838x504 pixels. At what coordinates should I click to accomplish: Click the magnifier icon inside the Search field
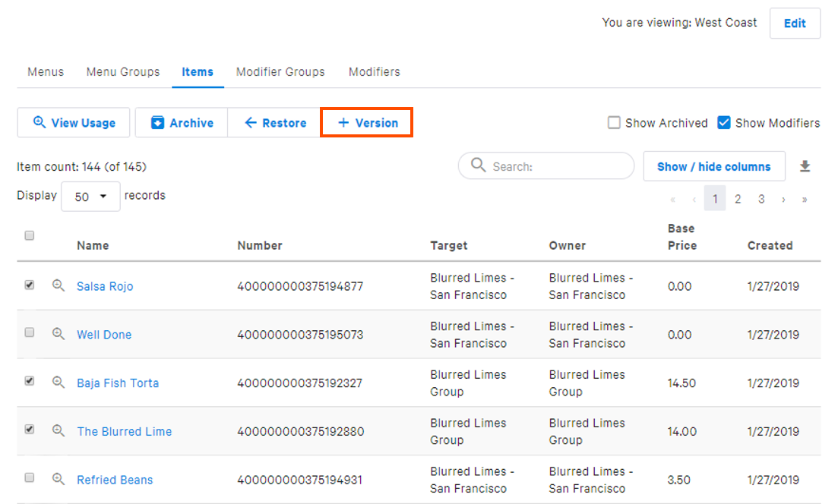[477, 165]
